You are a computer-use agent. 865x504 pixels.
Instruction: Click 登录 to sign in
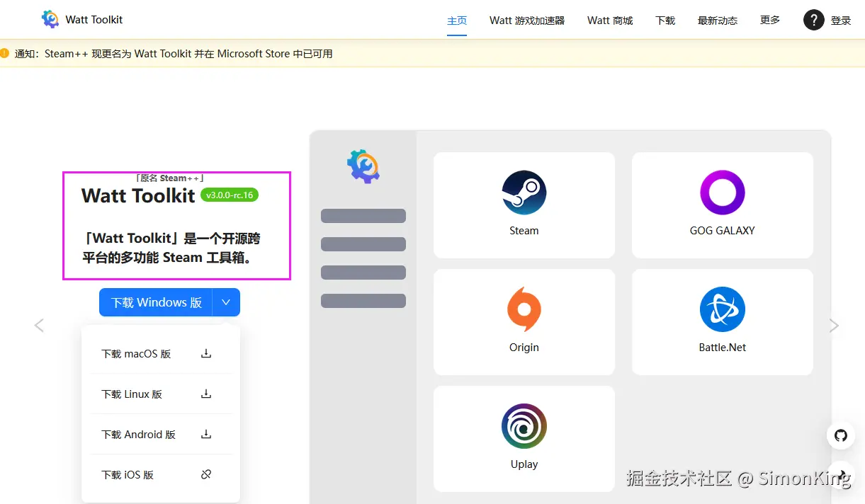(841, 21)
